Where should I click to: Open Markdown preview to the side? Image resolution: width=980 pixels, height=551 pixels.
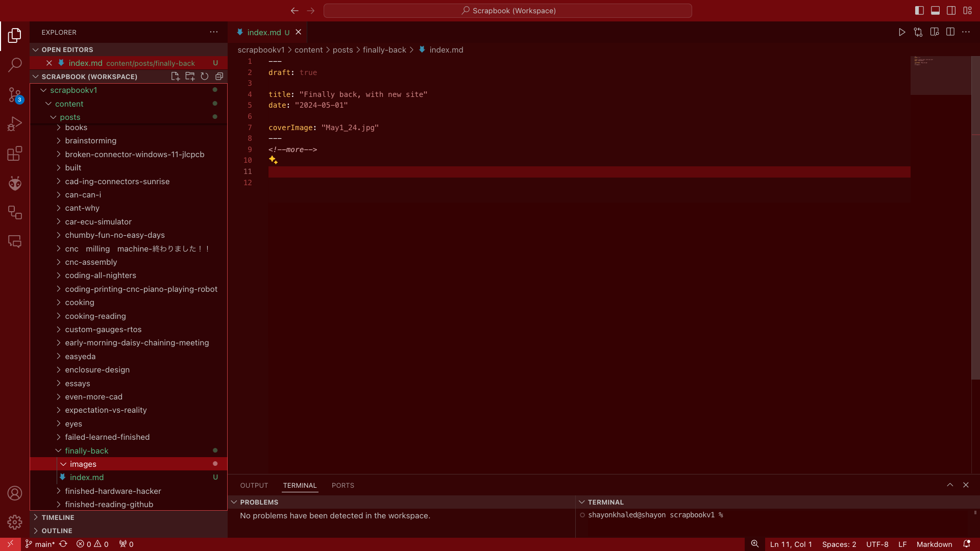(x=935, y=32)
